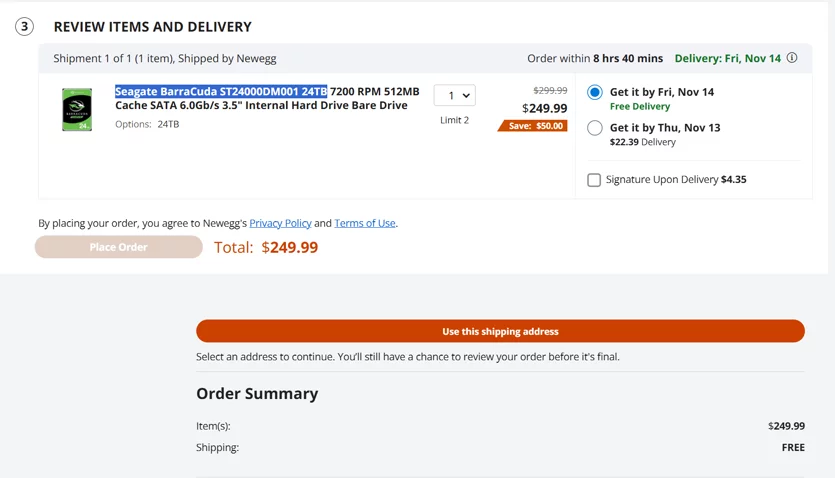Click Use this shipping address button
This screenshot has width=835, height=478.
point(500,331)
